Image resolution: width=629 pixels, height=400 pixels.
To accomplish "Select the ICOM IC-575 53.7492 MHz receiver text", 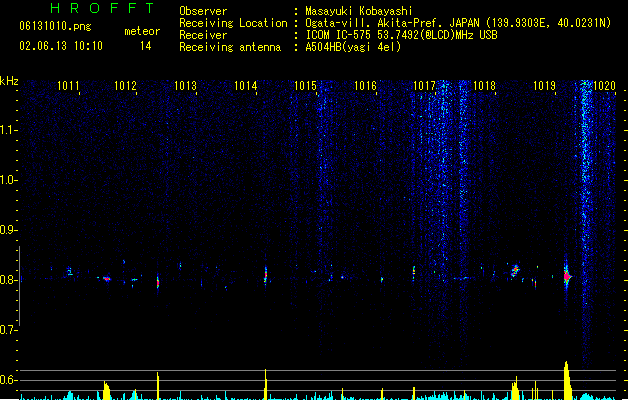I will coord(401,35).
